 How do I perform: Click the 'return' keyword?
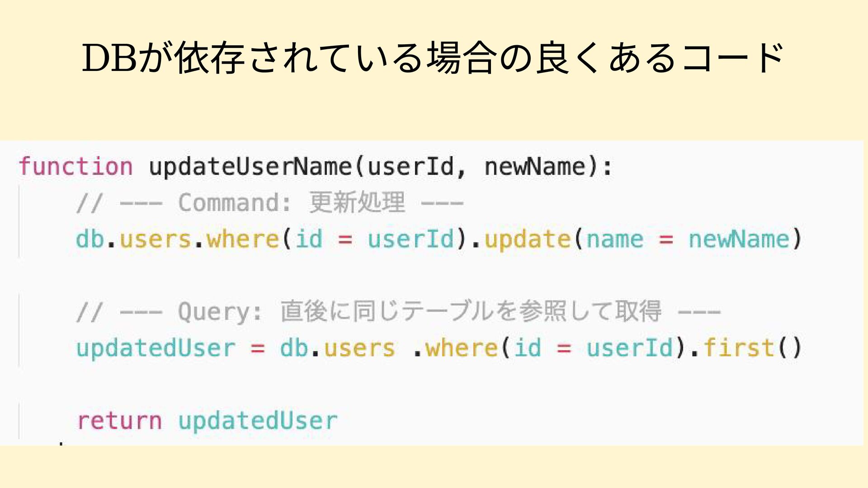(x=119, y=421)
